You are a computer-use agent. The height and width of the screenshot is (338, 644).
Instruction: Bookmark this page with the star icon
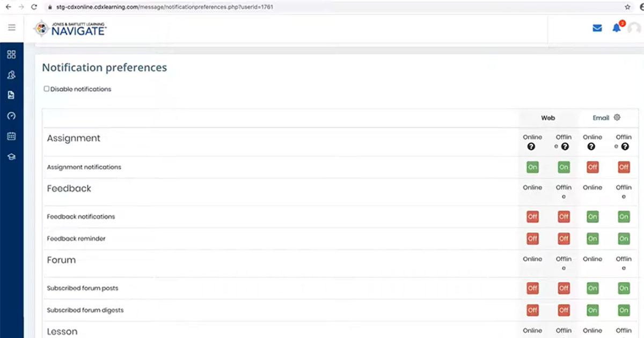tap(628, 7)
